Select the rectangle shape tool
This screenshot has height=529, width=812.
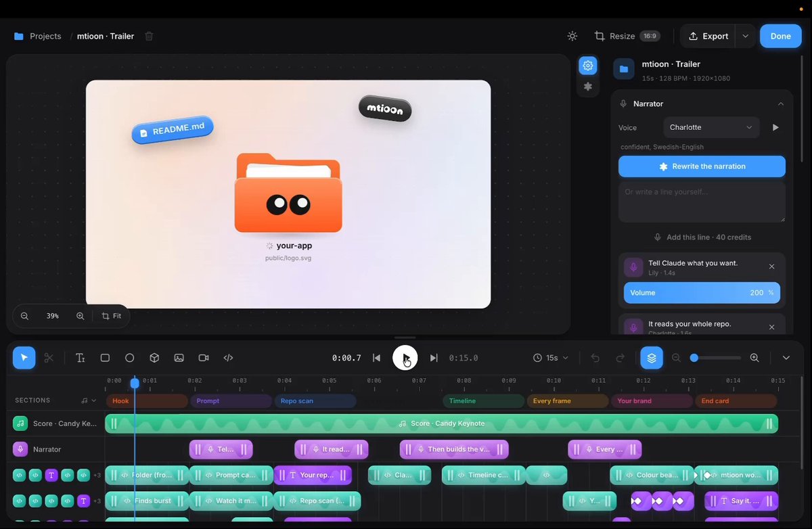coord(105,358)
